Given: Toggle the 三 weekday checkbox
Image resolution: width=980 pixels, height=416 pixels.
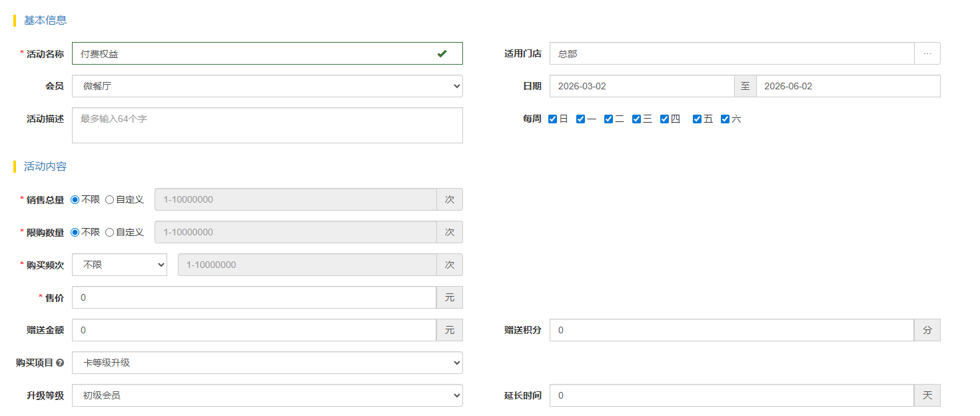Looking at the screenshot, I should tap(636, 119).
